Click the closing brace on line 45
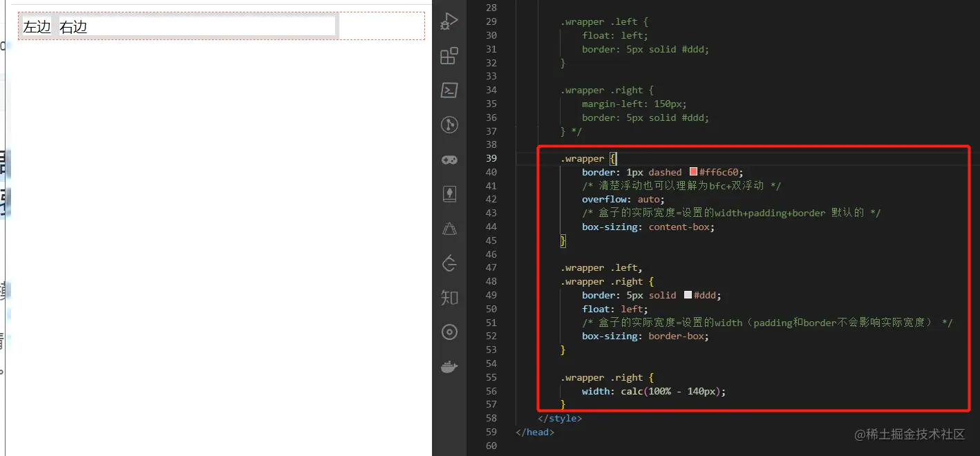Viewport: 980px width, 456px height. [563, 240]
